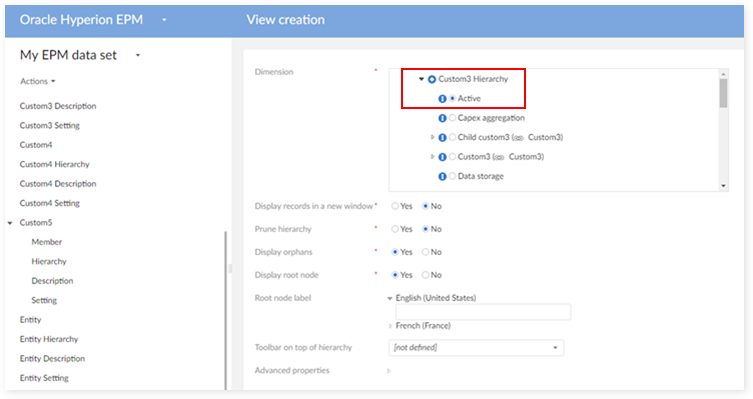Click dimension list scrollbar thumb
753x399 pixels.
click(723, 93)
